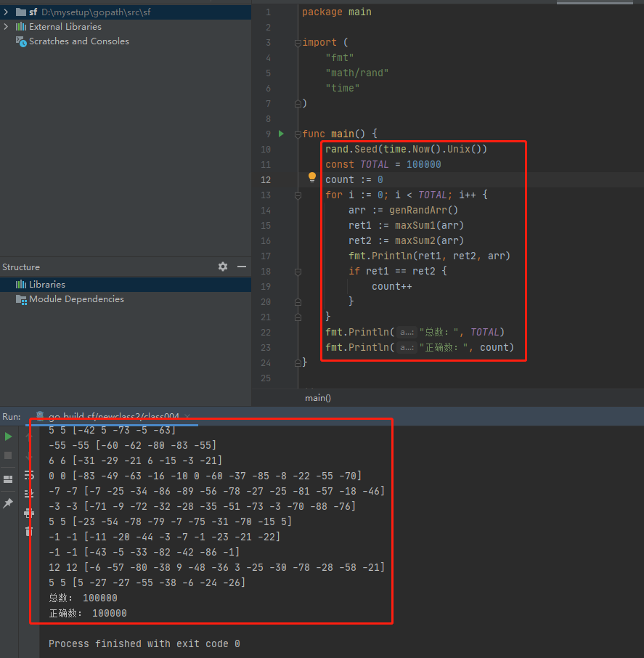Screen dimensions: 644x658
Task: Click the main() breadcrumb below the editor
Action: pos(317,398)
